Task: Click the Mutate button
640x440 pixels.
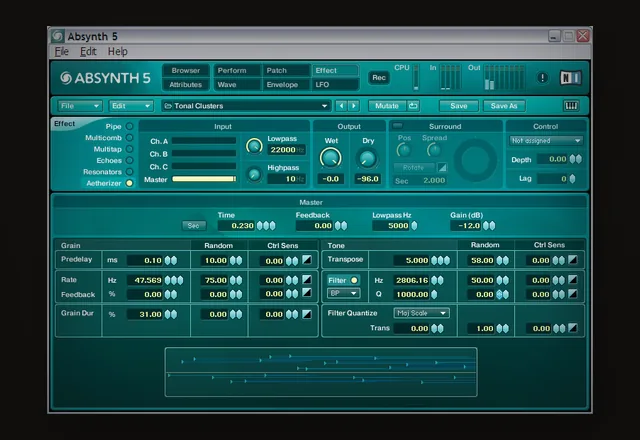Action: coord(387,106)
